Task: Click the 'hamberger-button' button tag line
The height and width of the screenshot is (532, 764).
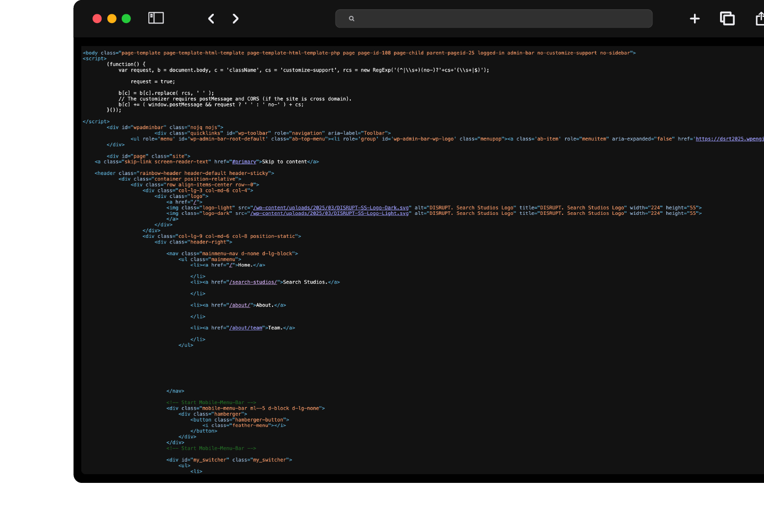Action: (240, 419)
